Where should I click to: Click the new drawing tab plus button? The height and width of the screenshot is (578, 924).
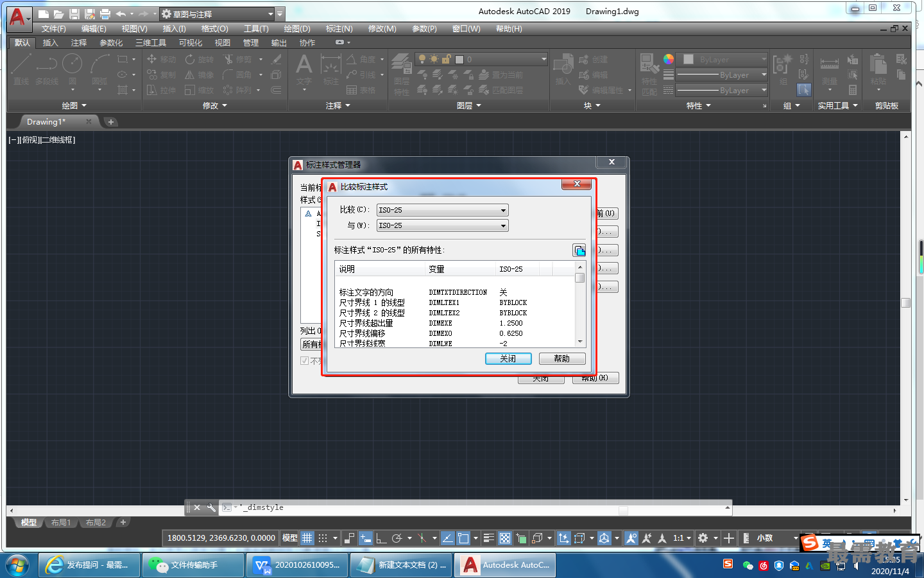(111, 122)
